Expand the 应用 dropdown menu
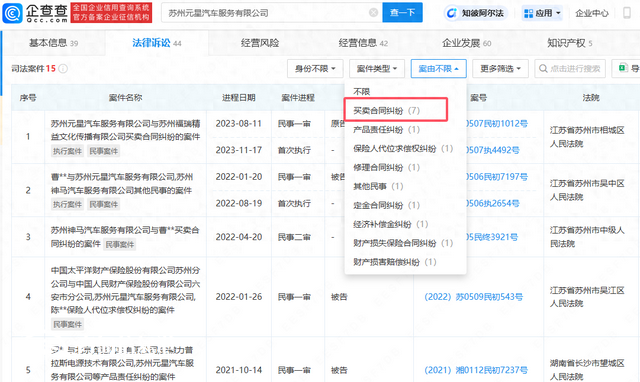The image size is (640, 382). click(542, 13)
